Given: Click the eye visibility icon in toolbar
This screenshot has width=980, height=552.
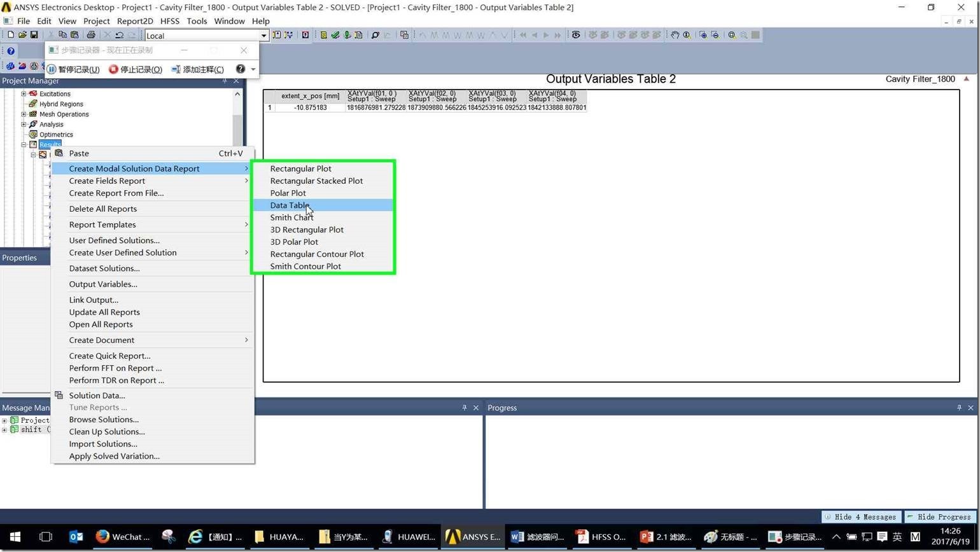Looking at the screenshot, I should click(x=576, y=35).
